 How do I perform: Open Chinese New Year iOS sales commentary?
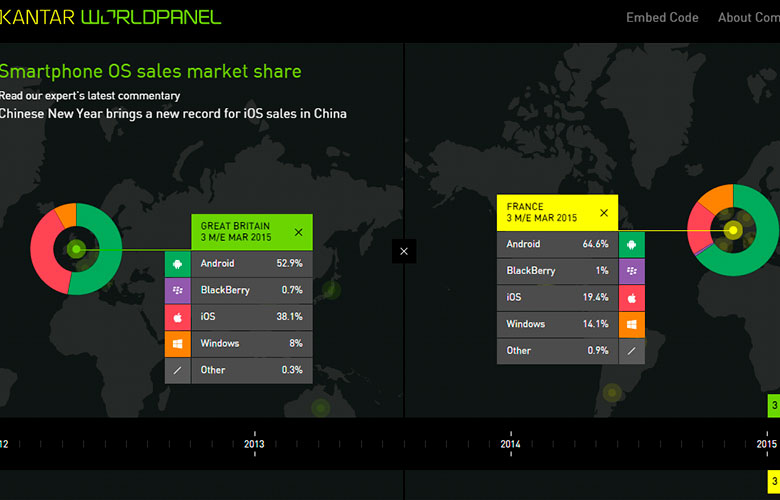tap(173, 113)
